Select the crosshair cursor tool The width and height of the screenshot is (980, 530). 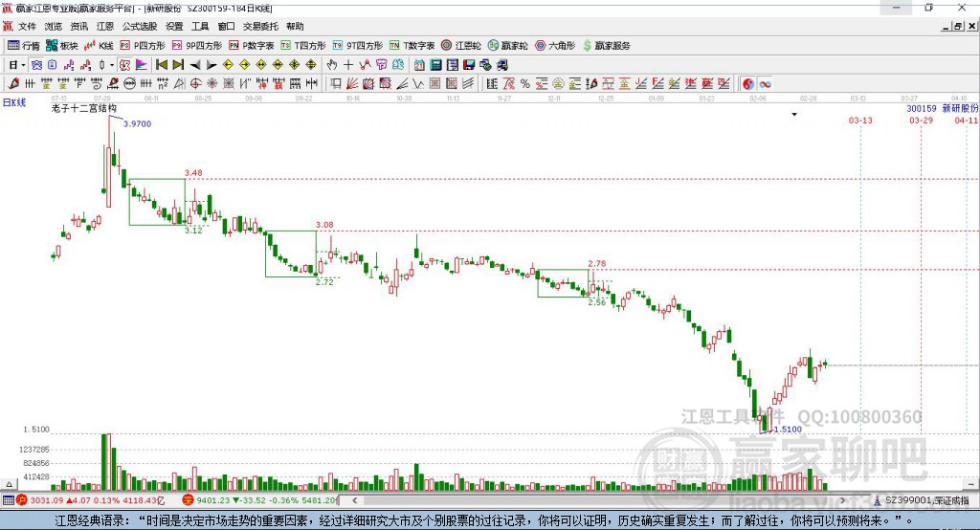tap(348, 65)
